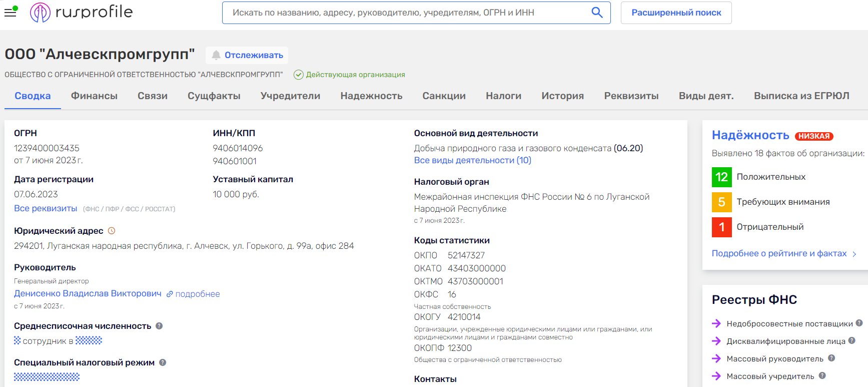Click the Расширенный поиск button

[676, 13]
